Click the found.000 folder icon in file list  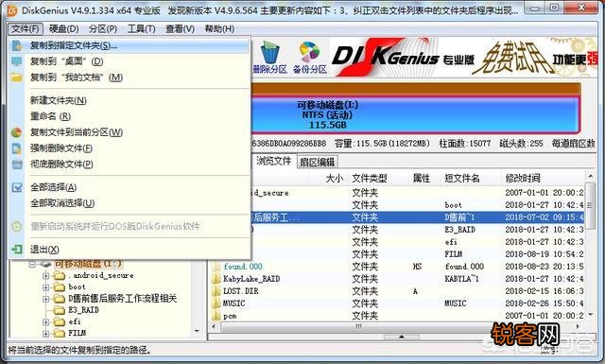pos(216,267)
